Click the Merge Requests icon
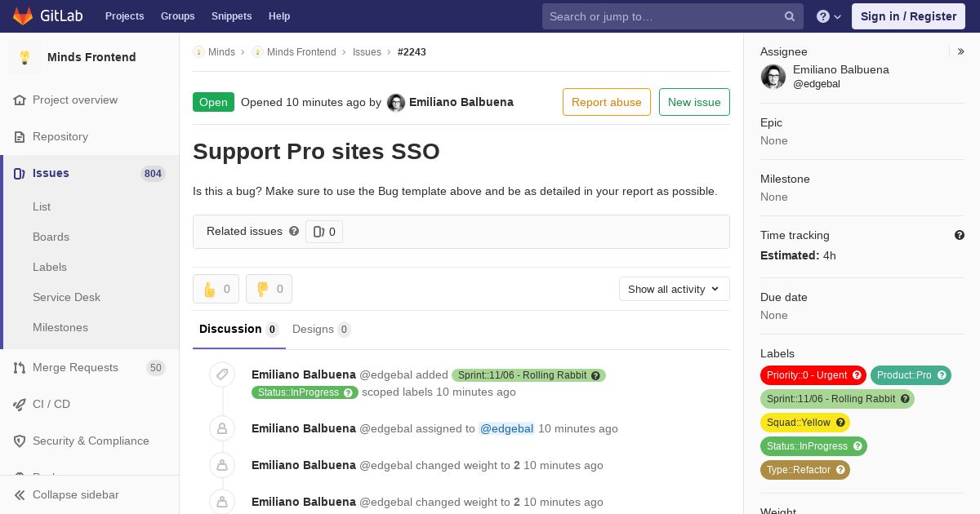The width and height of the screenshot is (980, 514). tap(20, 368)
